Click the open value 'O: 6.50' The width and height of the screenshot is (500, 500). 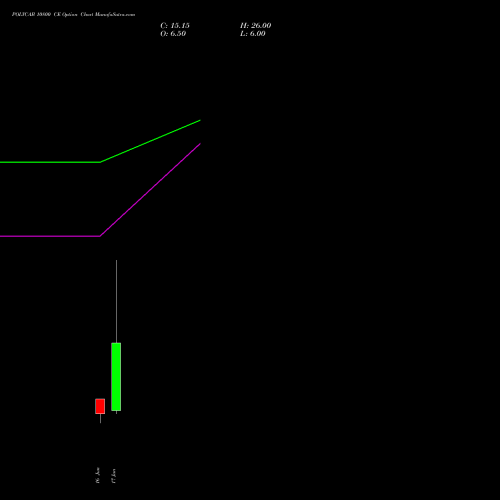(x=173, y=34)
